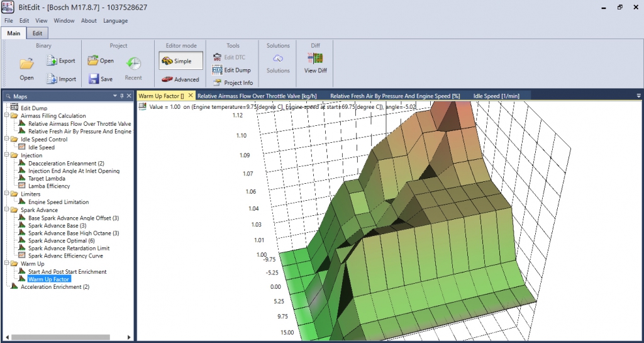The width and height of the screenshot is (644, 343).
Task: Collapse the Idle Speed Control folder
Action: click(6, 139)
